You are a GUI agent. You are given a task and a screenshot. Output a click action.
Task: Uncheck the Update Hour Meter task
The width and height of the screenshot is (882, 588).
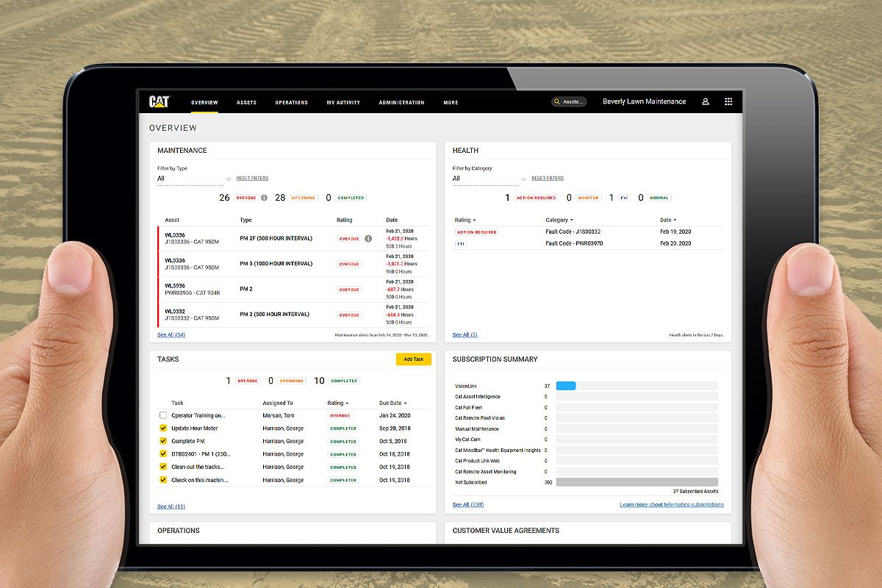click(x=163, y=429)
